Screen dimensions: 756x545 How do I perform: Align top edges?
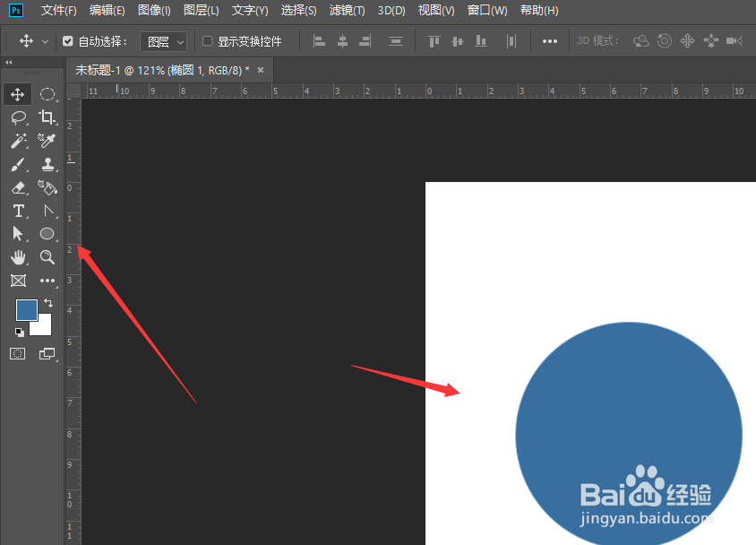coord(434,41)
